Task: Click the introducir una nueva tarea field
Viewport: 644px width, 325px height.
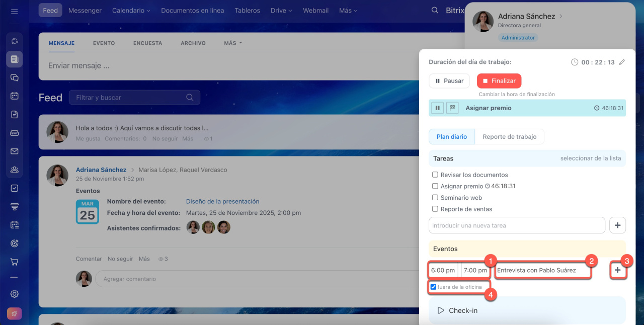Action: pyautogui.click(x=516, y=225)
